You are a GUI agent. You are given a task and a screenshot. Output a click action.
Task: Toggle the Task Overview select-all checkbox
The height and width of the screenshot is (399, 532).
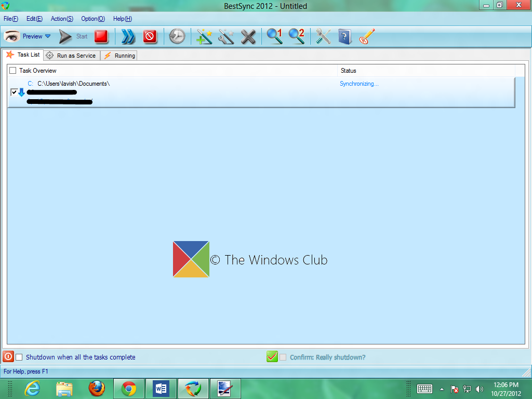click(x=13, y=71)
